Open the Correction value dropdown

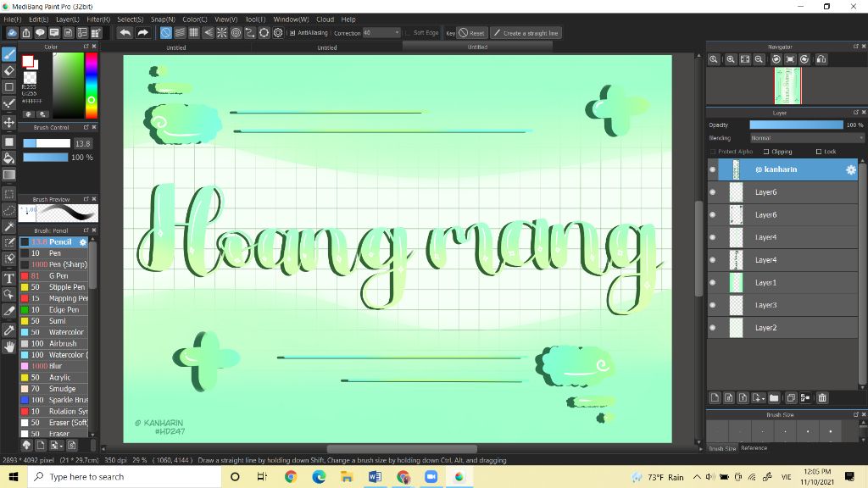click(381, 33)
